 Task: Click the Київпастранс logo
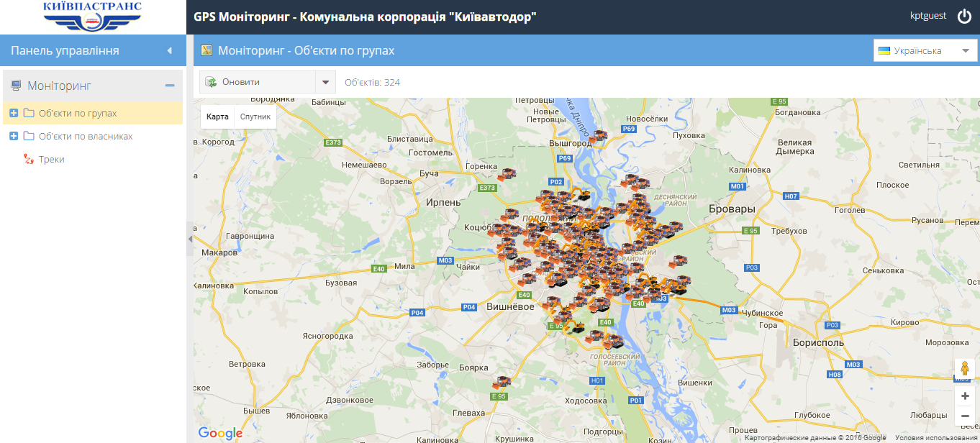(x=93, y=17)
